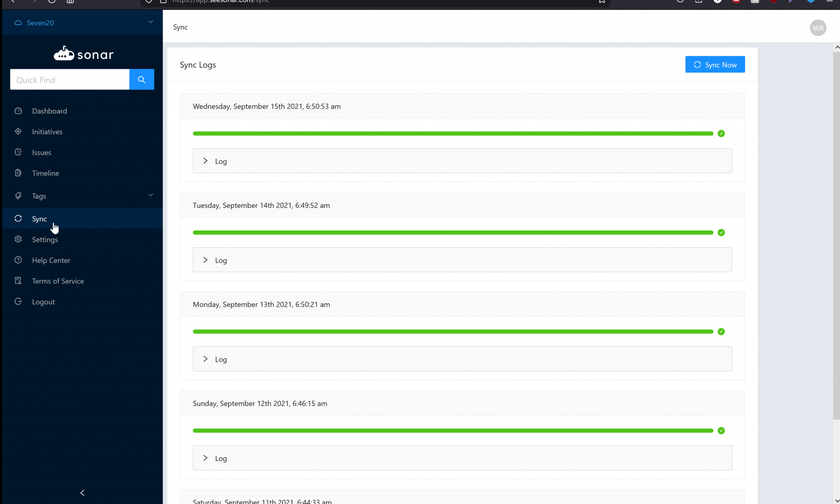Click the Timeline document icon
The width and height of the screenshot is (840, 504).
pyautogui.click(x=18, y=173)
